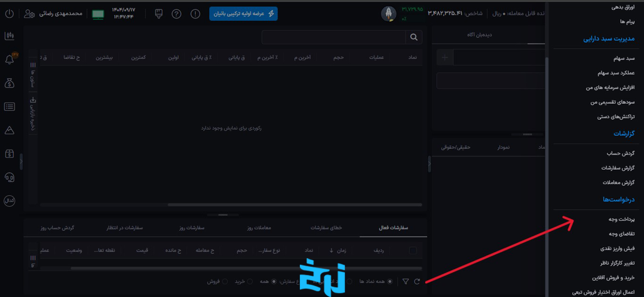Open the معاملات روز tab
Viewport: 644px width, 297px height.
pos(259,228)
